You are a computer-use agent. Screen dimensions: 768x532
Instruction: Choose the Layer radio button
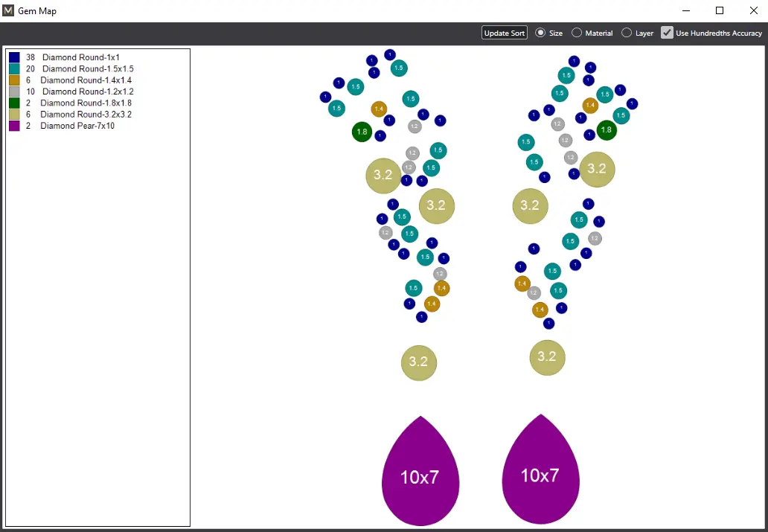pos(627,33)
